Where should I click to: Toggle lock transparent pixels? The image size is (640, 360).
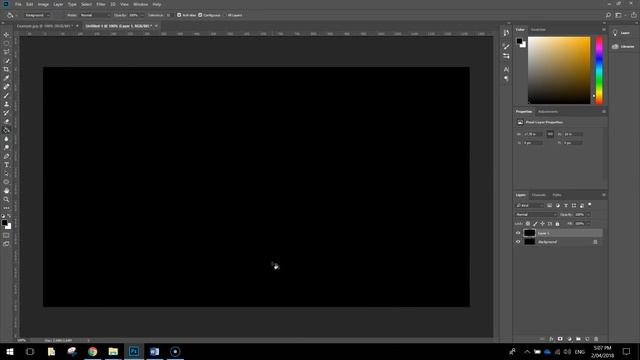pos(528,224)
